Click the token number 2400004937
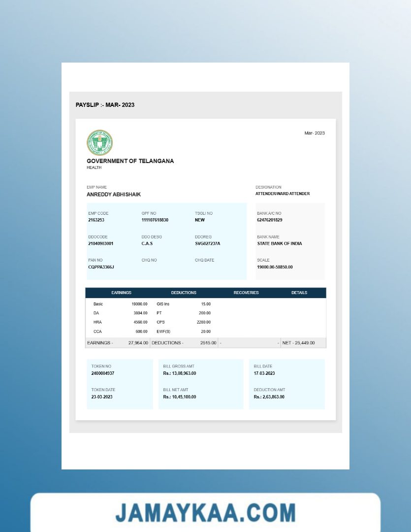Viewport: 411px width, 532px height. (103, 373)
